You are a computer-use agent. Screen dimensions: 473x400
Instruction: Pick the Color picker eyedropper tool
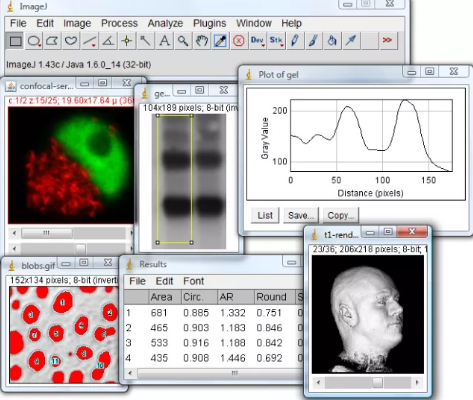point(220,41)
